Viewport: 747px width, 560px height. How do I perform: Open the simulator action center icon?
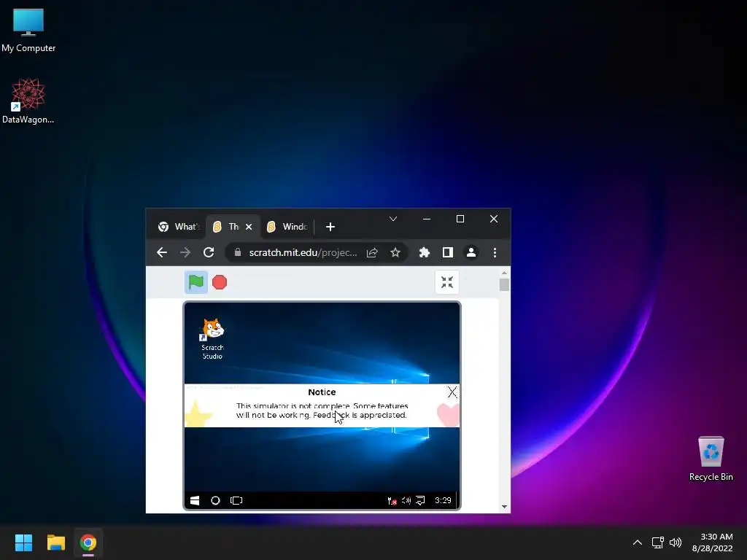(420, 500)
